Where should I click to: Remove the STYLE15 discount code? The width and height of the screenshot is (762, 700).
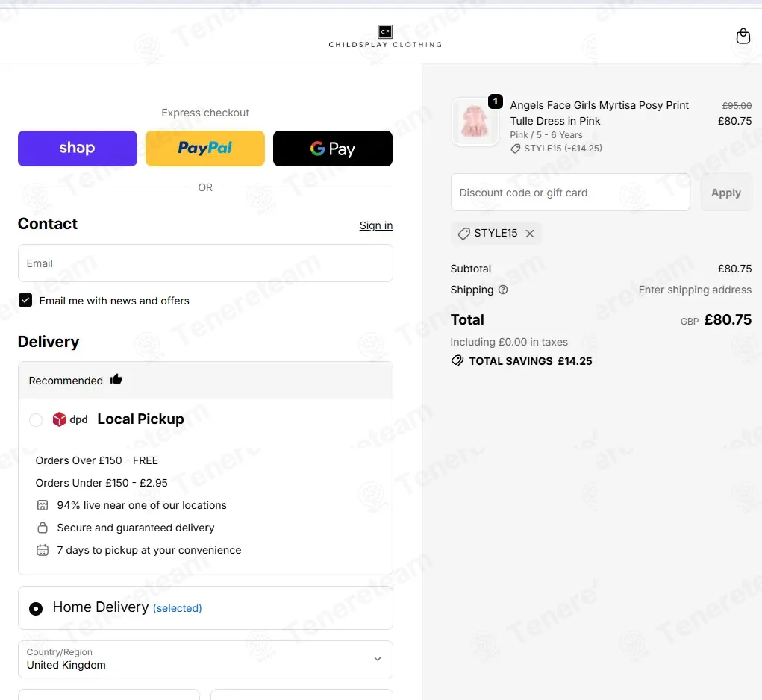click(x=530, y=234)
